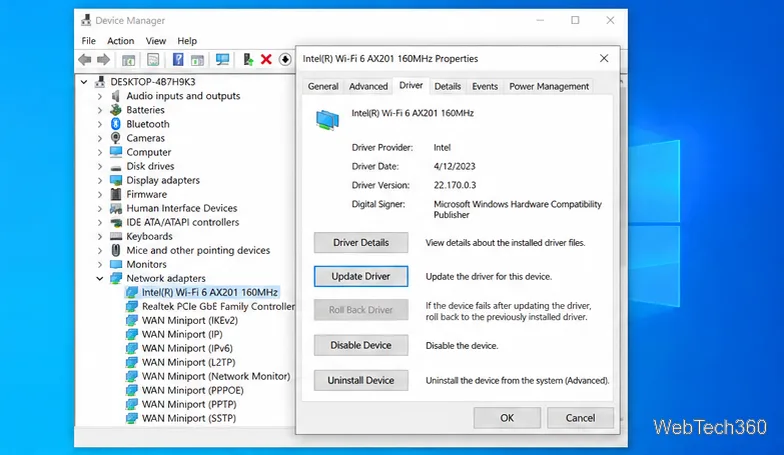Click the Display adapters category icon

click(116, 180)
